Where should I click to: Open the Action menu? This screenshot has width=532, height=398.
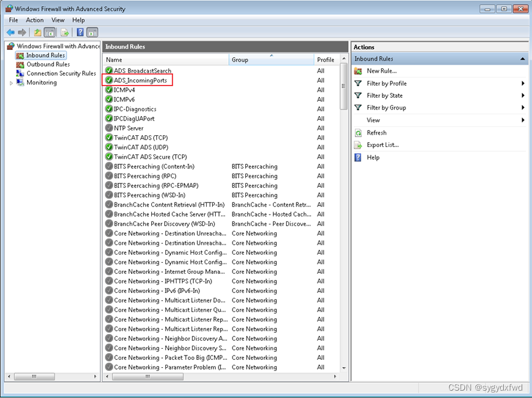click(34, 20)
